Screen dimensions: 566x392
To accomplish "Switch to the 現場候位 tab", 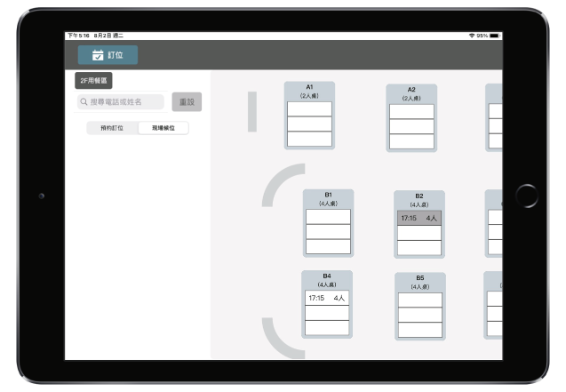I will tap(163, 128).
